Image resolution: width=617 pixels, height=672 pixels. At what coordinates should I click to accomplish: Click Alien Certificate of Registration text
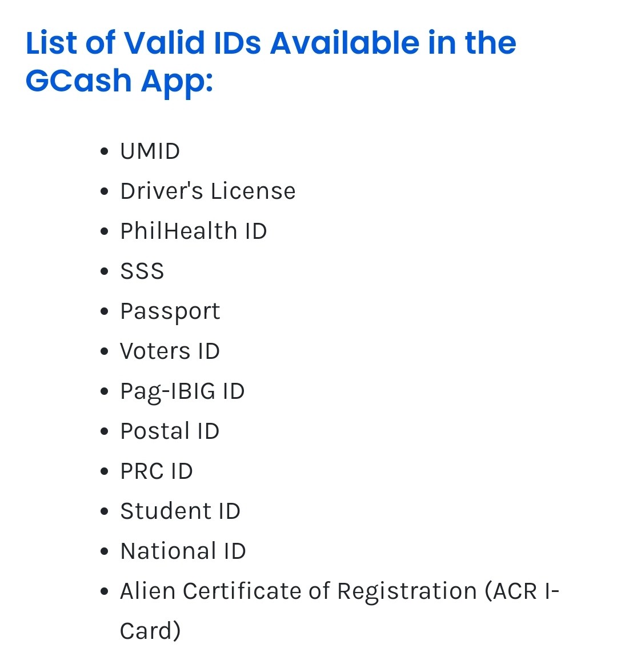coord(298,591)
